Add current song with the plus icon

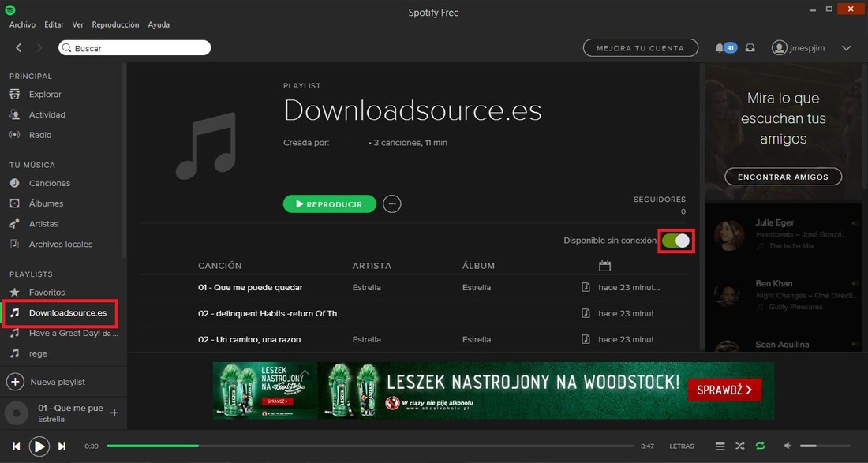114,413
